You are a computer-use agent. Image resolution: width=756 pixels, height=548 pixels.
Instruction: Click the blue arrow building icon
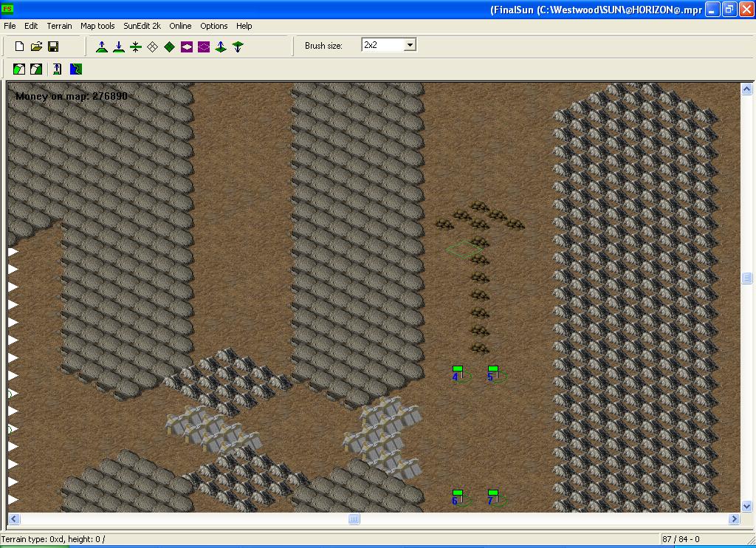[58, 69]
